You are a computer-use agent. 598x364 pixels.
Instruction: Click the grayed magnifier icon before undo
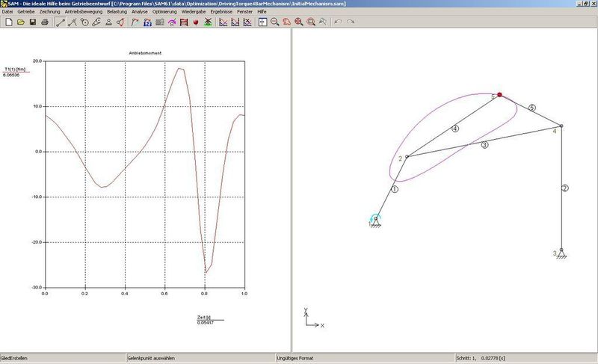pyautogui.click(x=323, y=22)
